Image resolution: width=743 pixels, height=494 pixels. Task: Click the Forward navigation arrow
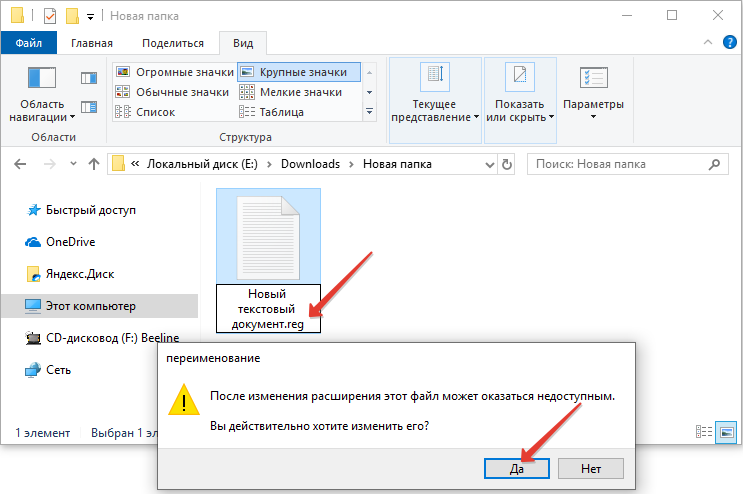[x=49, y=164]
